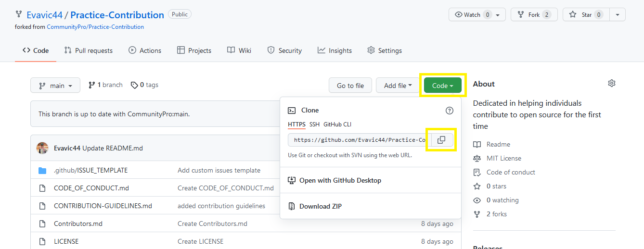Click Download ZIP
The height and width of the screenshot is (249, 644).
pyautogui.click(x=320, y=206)
